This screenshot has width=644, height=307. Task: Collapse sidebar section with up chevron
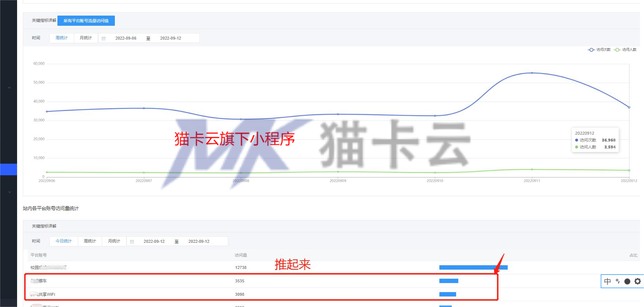[9, 88]
